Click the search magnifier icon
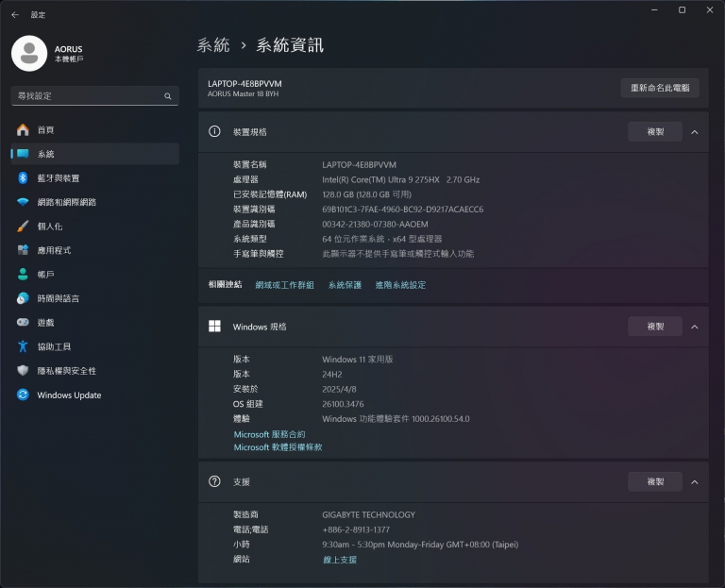725x588 pixels. [x=168, y=96]
